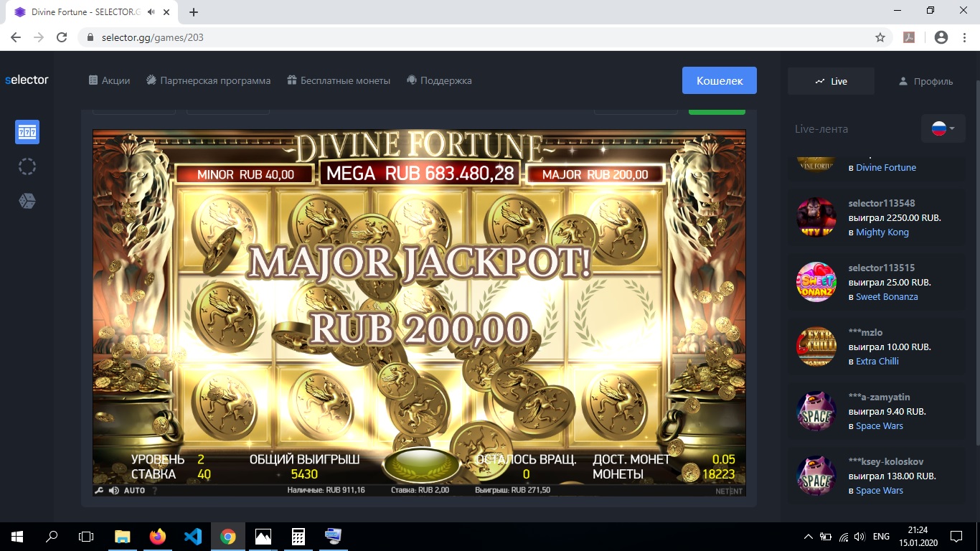Viewport: 980px width, 551px height.
Task: Open the PDF extension icon
Action: coord(909,37)
